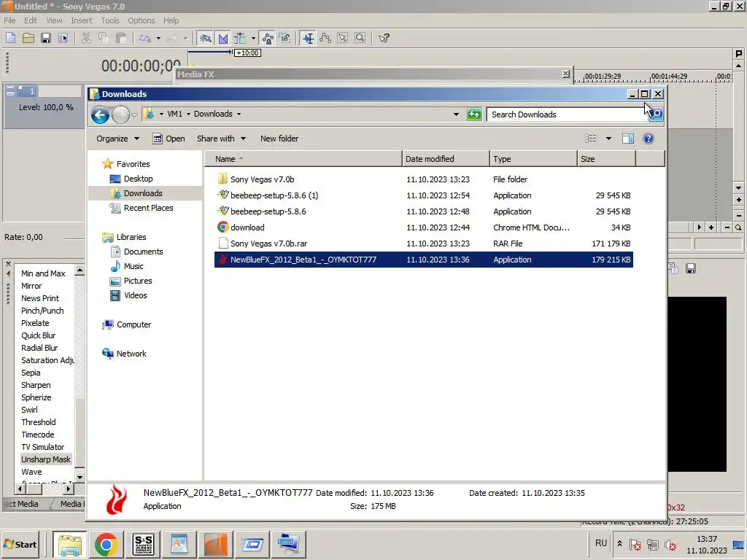Toggle Lock Envelopes to Events button

click(x=268, y=38)
